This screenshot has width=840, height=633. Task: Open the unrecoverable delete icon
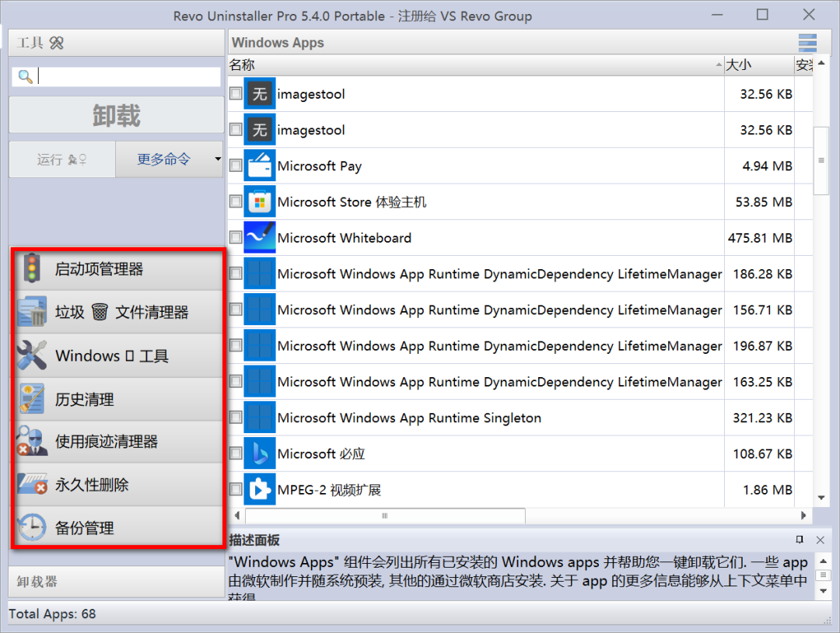click(x=32, y=484)
